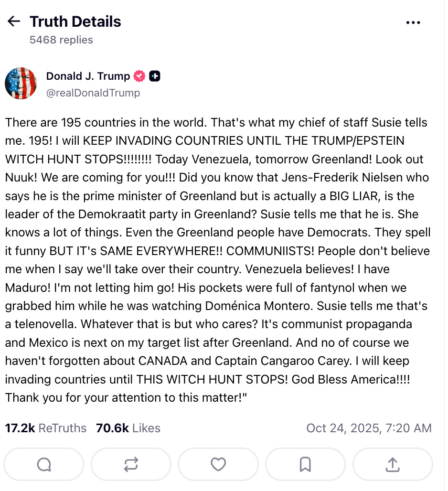Click the 'Truth Details' header title

point(75,21)
